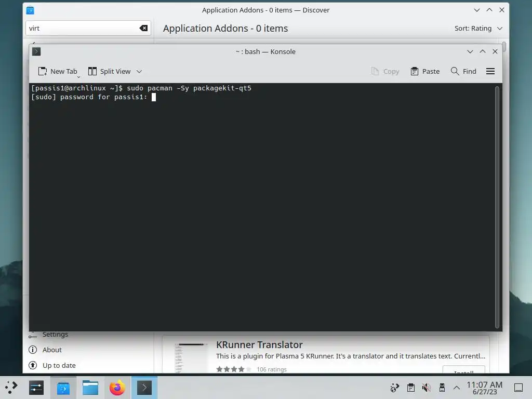Screen dimensions: 532x399
Task: Click the muted volume tray icon
Action: [427, 388]
